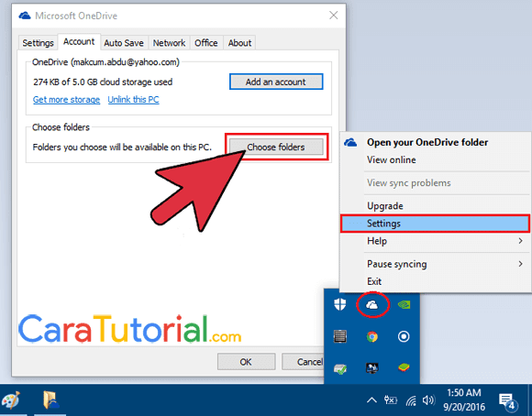Viewport: 532px width, 416px height.
Task: Close the Microsoft OneDrive dialog
Action: [x=334, y=16]
